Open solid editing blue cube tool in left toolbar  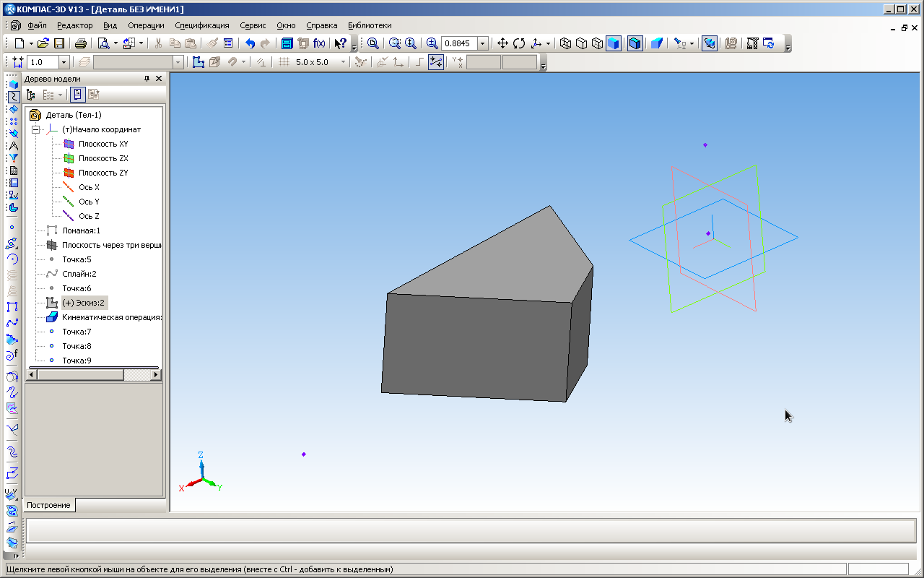pos(12,85)
